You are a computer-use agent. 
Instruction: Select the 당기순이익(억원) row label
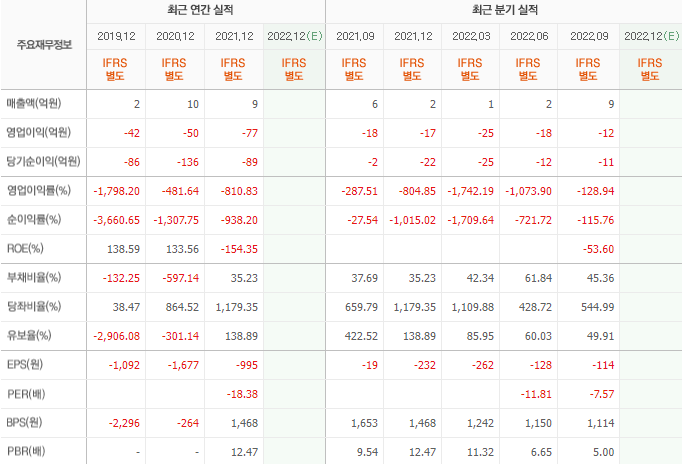[44, 162]
